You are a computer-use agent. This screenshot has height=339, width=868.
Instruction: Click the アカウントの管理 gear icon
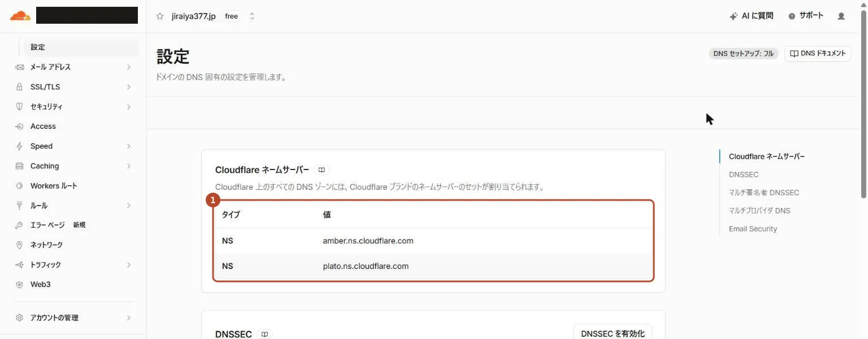click(20, 318)
